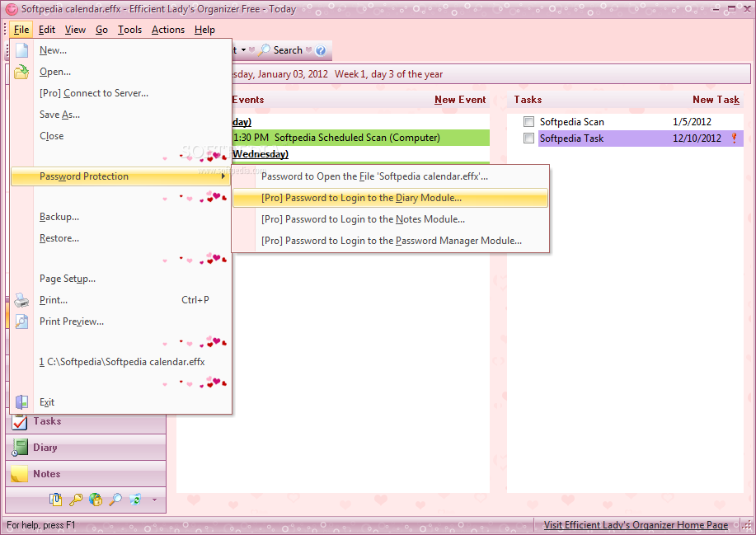Click the Print Preview magnifier page icon

point(21,321)
